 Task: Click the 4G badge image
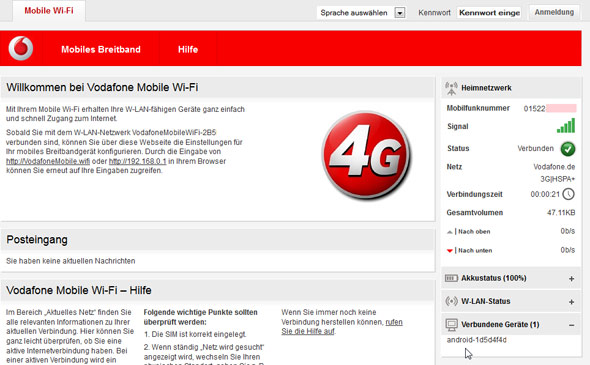click(366, 155)
